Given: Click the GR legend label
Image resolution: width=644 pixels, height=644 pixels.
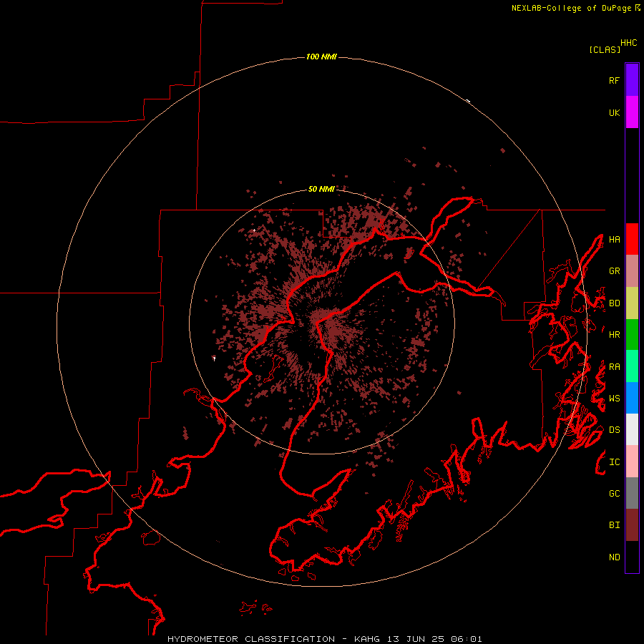Looking at the screenshot, I should 614,271.
